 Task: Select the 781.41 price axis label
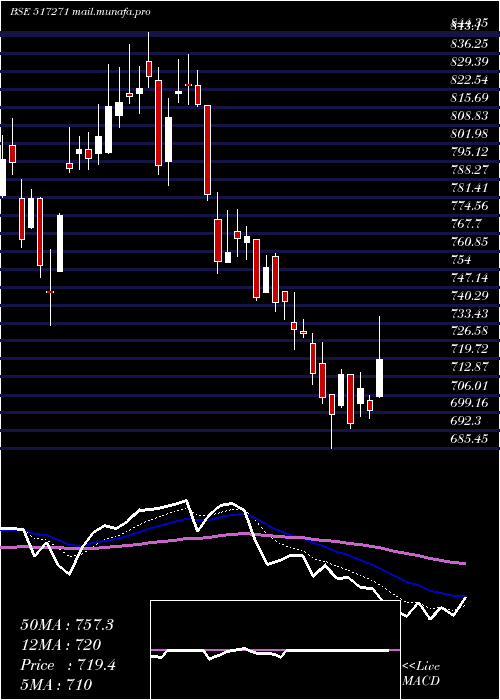469,188
